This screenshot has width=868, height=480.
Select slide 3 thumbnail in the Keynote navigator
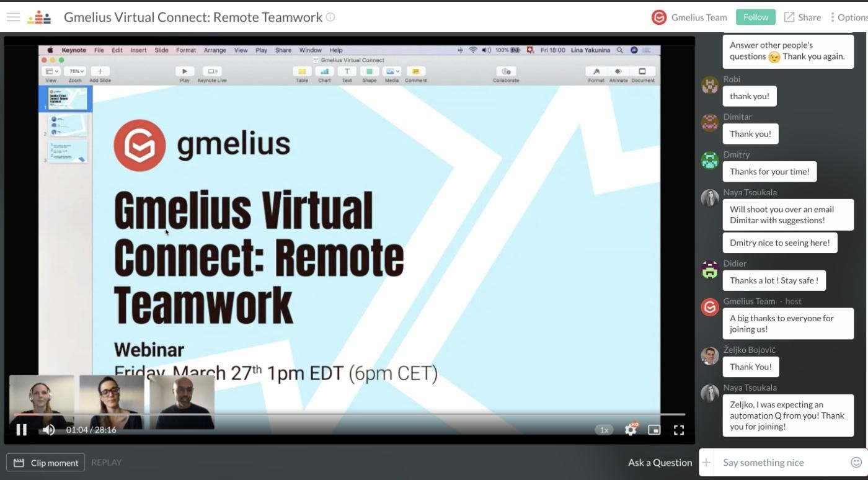coord(68,152)
